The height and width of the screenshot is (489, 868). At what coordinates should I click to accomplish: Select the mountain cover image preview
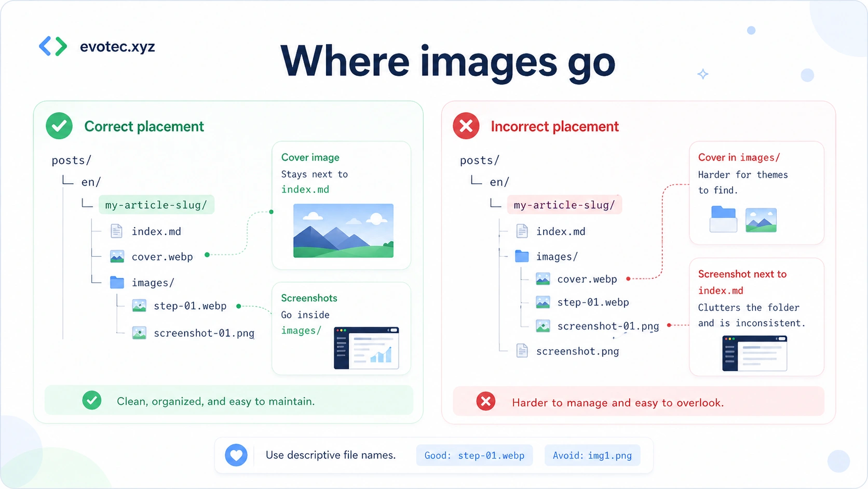coord(343,231)
